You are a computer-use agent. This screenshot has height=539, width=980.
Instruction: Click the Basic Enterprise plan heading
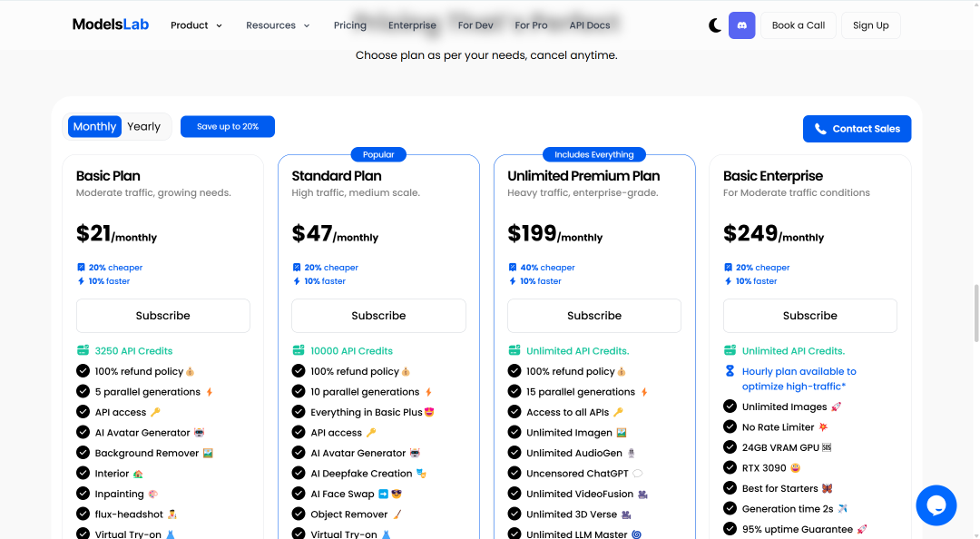tap(773, 176)
